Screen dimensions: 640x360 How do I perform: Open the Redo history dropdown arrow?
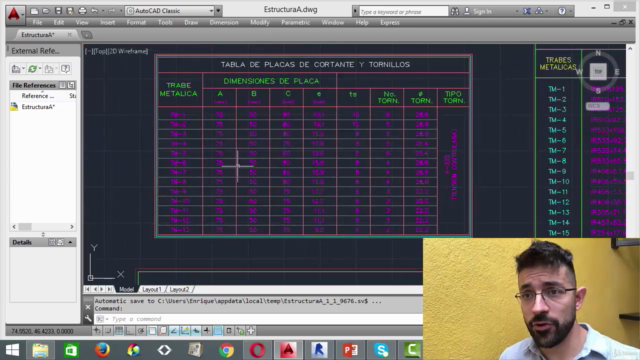tap(120, 11)
